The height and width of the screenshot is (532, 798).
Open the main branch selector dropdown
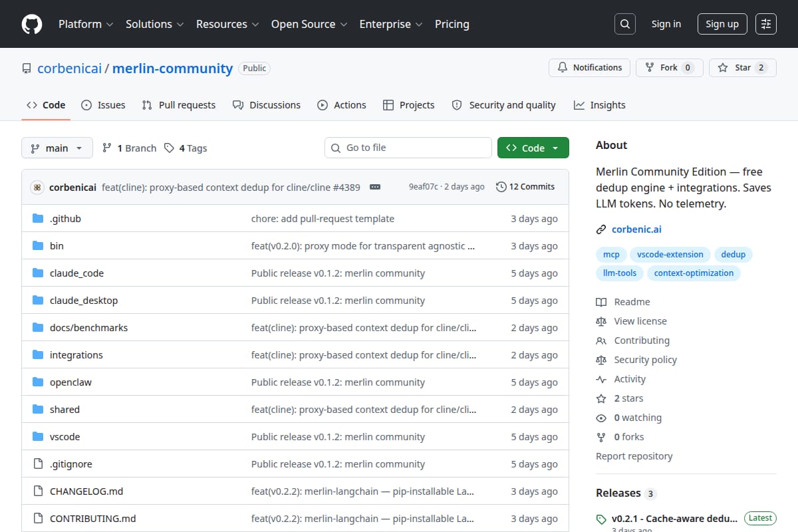(57, 148)
